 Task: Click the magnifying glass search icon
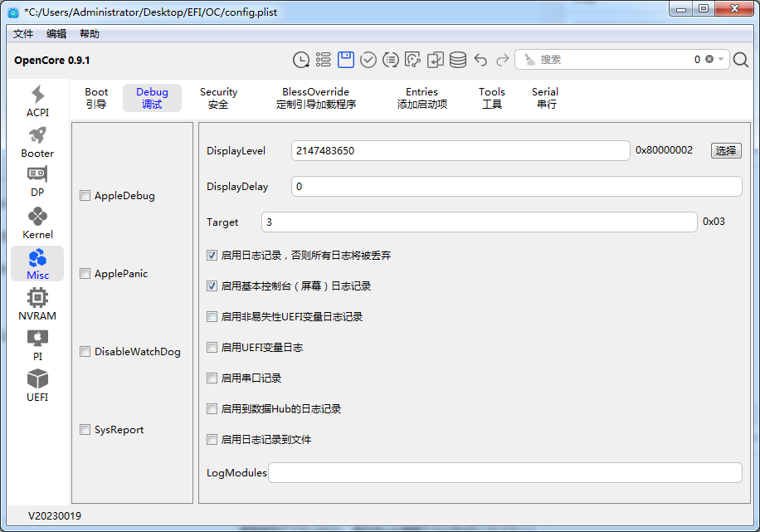(741, 60)
